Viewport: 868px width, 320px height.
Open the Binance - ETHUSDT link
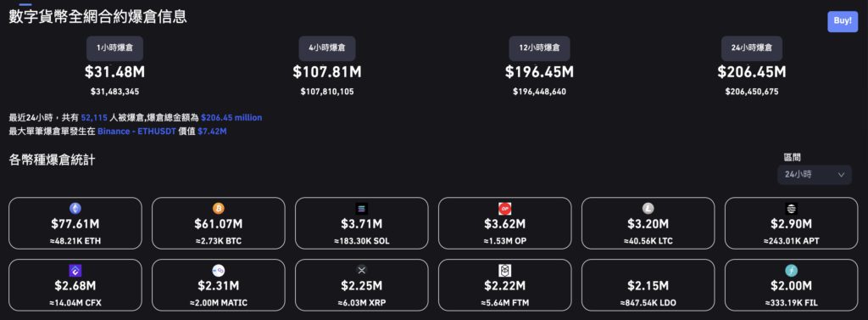(135, 132)
